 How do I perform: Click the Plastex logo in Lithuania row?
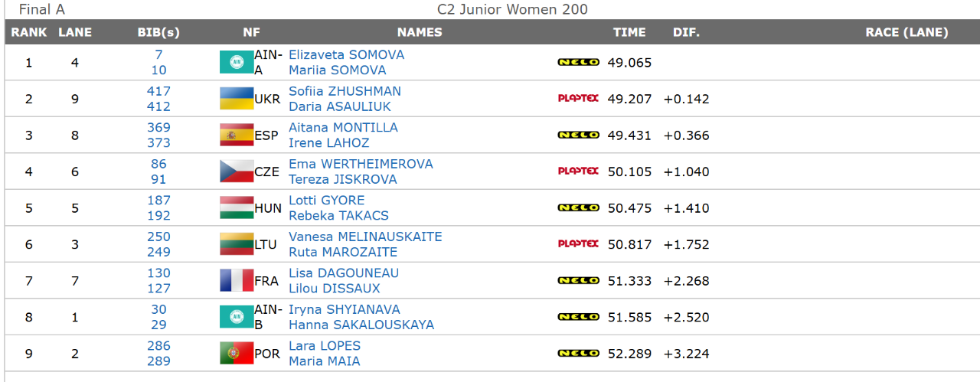coord(578,243)
